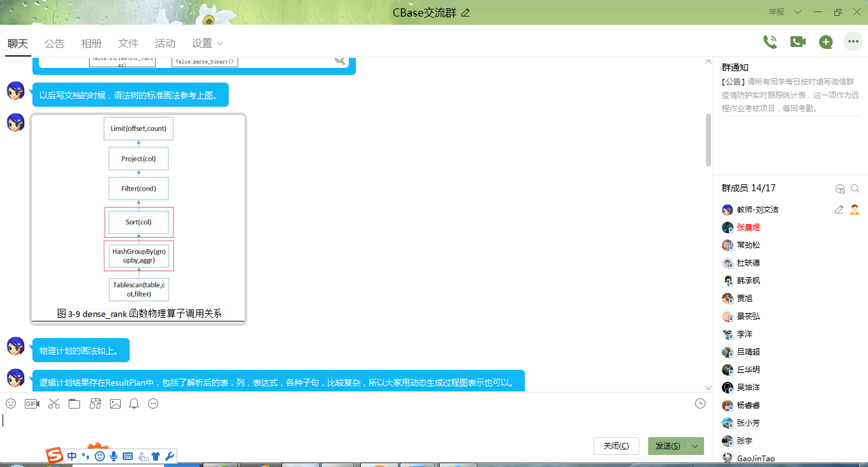This screenshot has height=467, width=868.
Task: Select the scissors screenshot tool
Action: click(x=53, y=403)
